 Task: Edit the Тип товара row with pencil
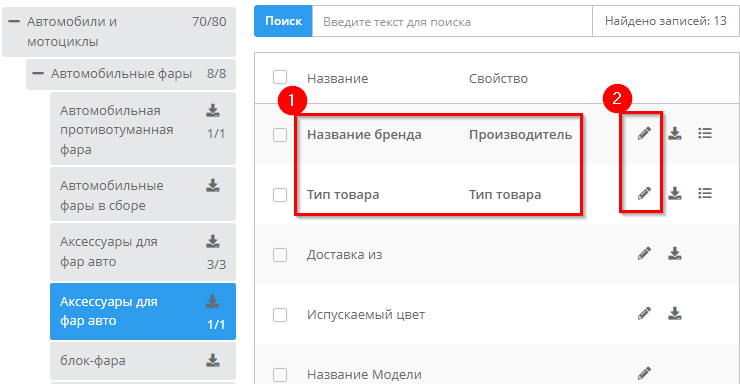tap(644, 193)
